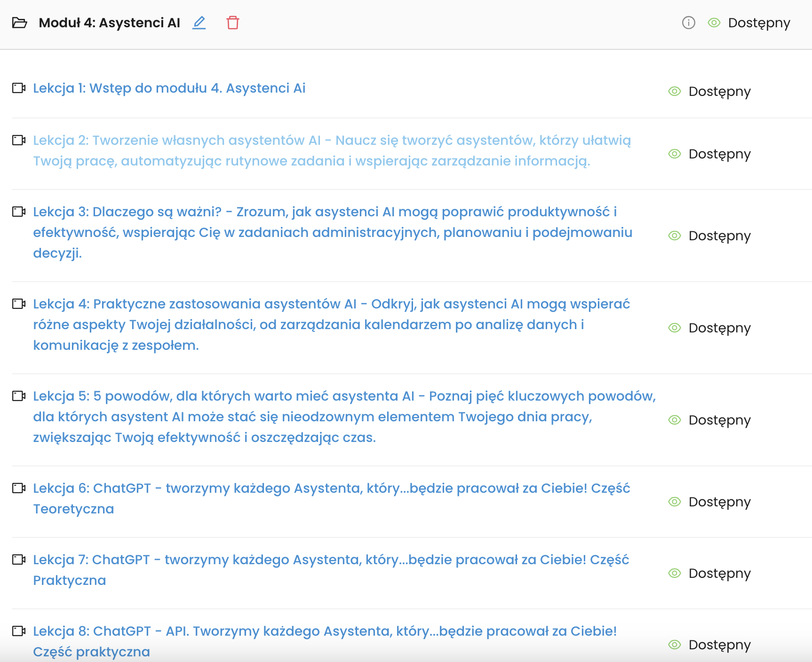
Task: Toggle visibility eye for Lekcja 3
Action: point(675,236)
